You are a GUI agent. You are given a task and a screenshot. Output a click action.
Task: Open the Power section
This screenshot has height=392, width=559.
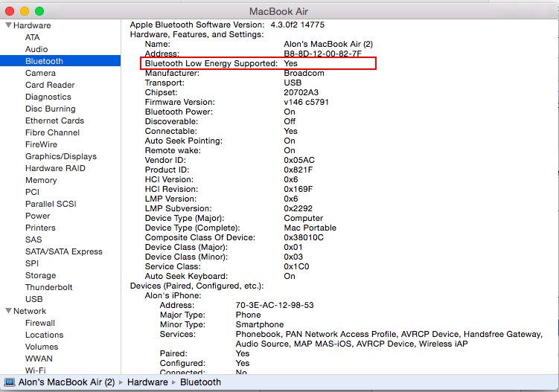point(37,216)
